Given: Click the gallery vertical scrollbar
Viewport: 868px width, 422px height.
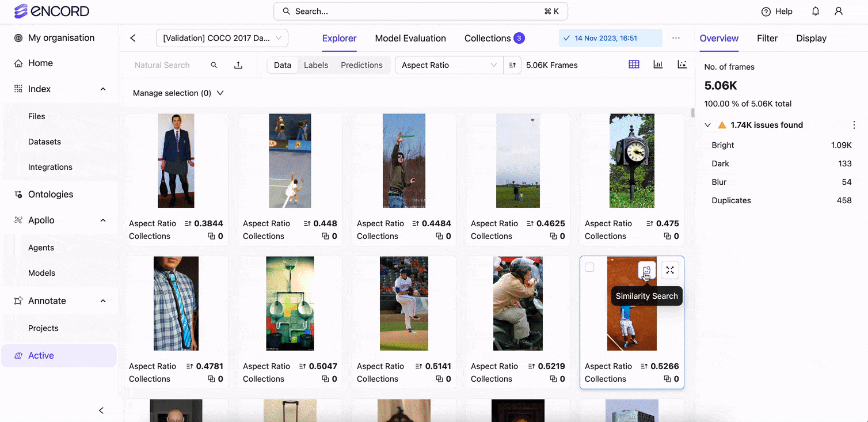Looking at the screenshot, I should 692,113.
